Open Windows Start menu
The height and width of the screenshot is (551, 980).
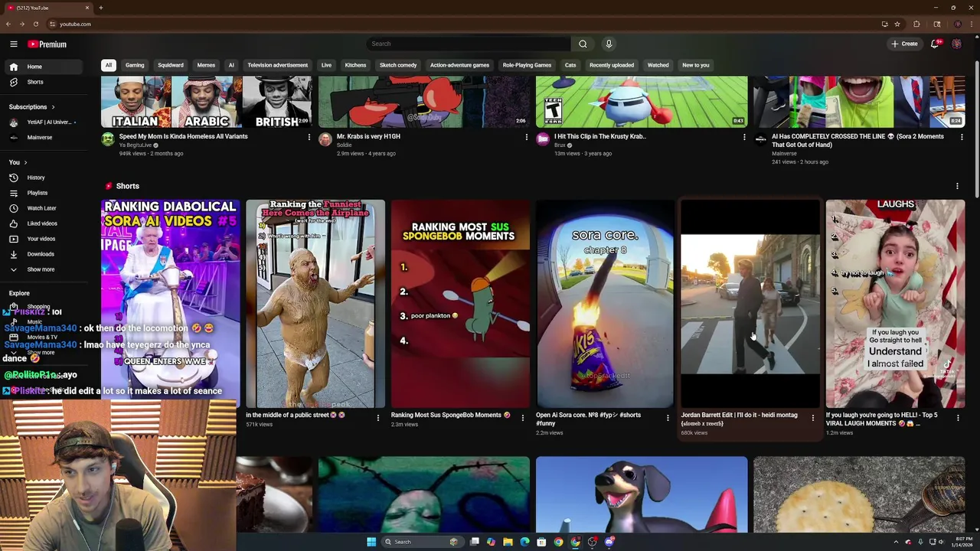[371, 542]
